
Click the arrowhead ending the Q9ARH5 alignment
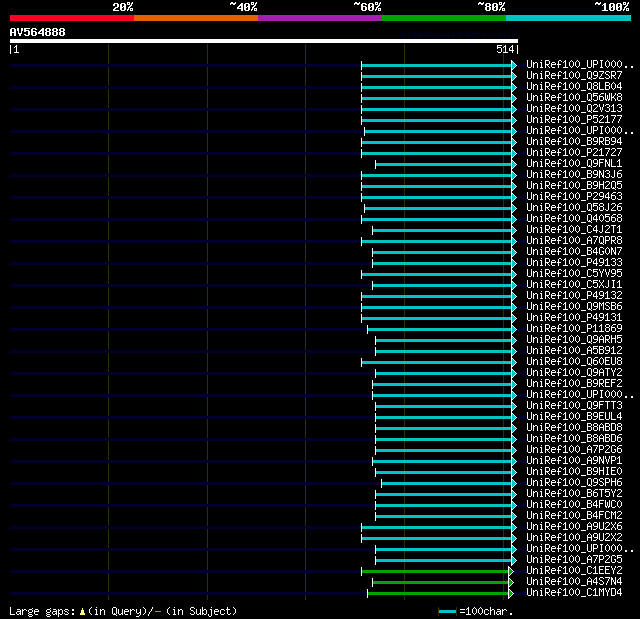click(x=514, y=340)
